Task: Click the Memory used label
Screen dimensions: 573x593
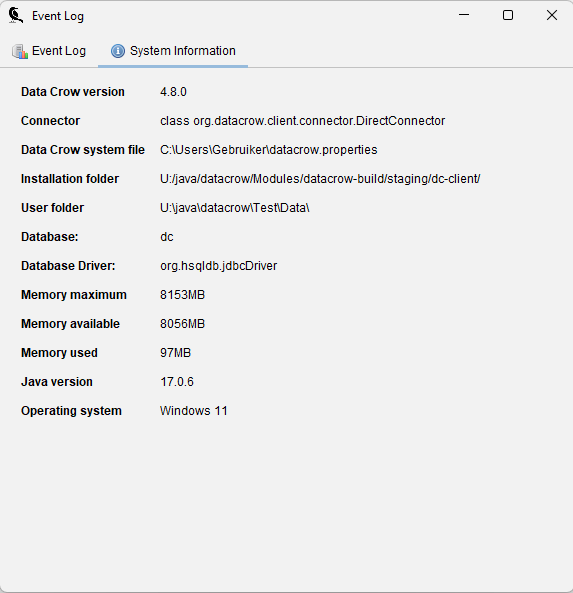Action: click(x=59, y=353)
